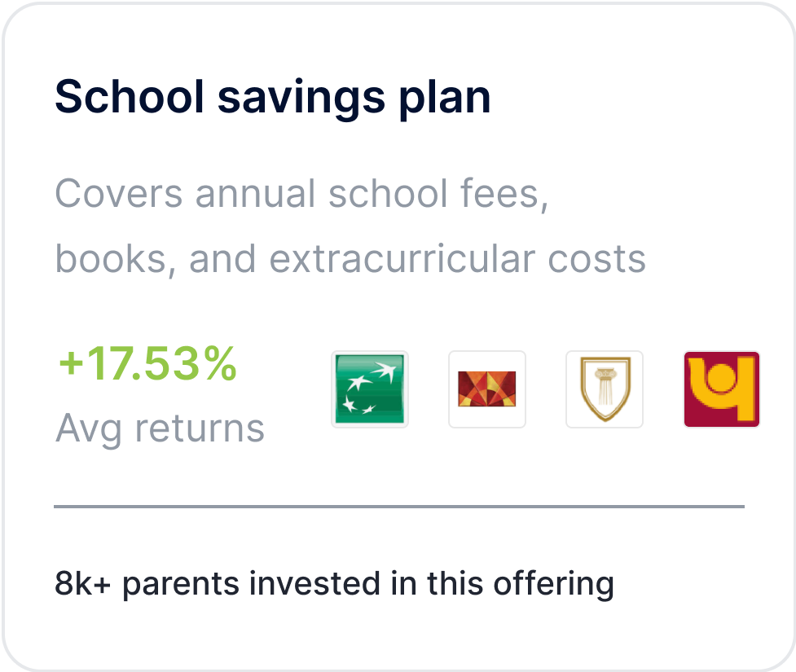Click the plan description text
The height and width of the screenshot is (672, 796).
[x=350, y=226]
